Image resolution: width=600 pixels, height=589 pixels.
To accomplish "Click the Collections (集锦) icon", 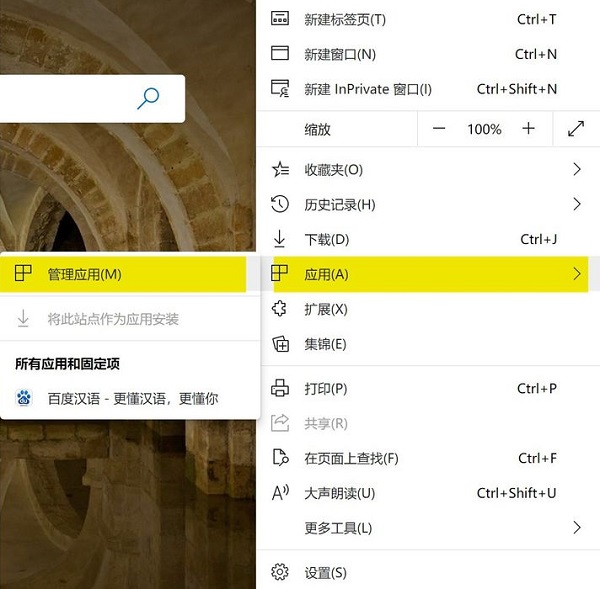I will coord(281,344).
